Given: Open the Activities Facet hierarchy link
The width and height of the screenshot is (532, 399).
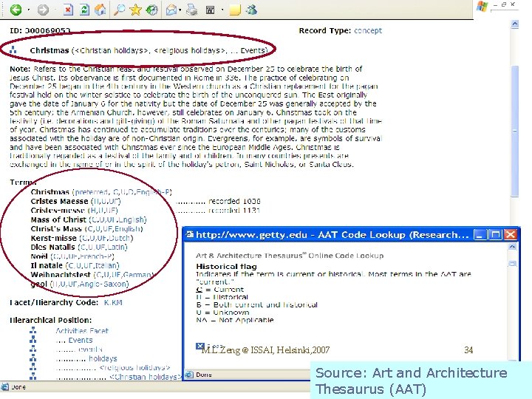Looking at the screenshot, I should coord(82,330).
